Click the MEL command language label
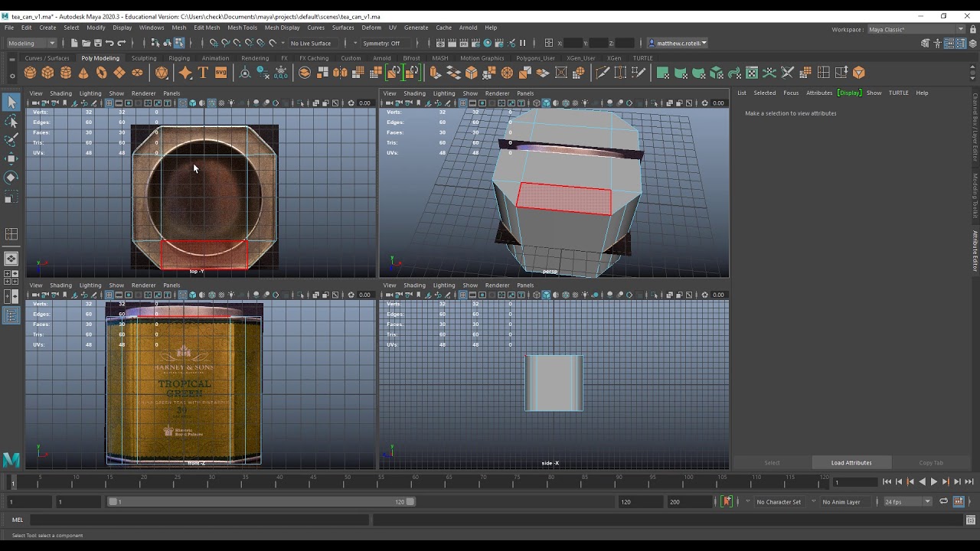Screen dimensions: 980x551 [x=17, y=520]
